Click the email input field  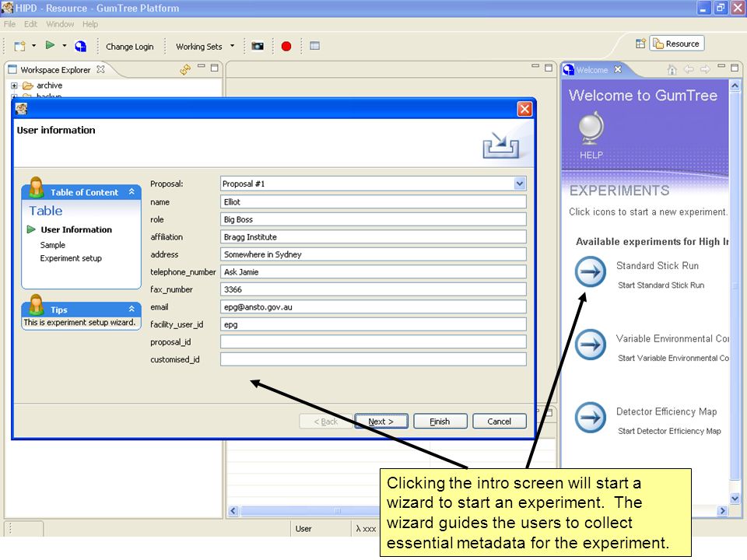(x=373, y=307)
